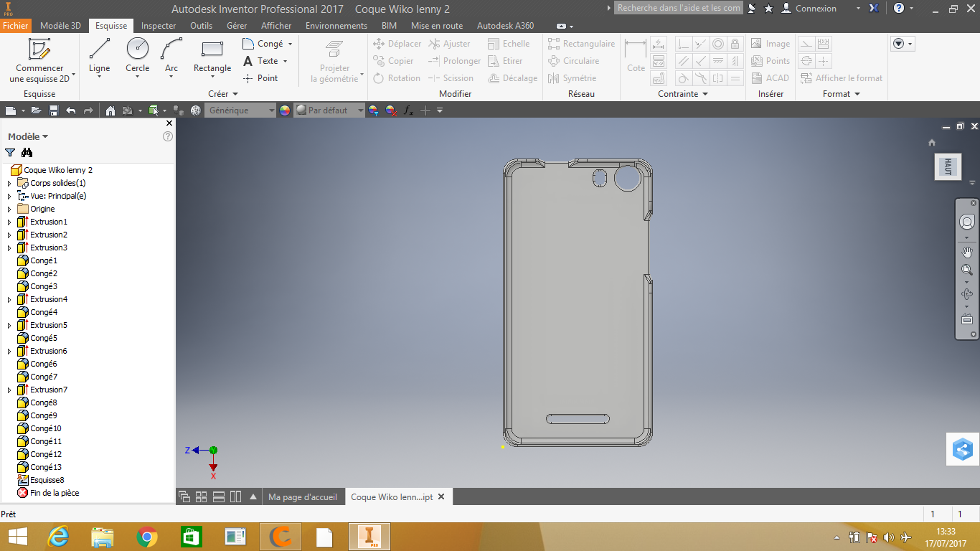Select the Etirer stretch tool
This screenshot has width=980, height=551.
click(x=505, y=61)
